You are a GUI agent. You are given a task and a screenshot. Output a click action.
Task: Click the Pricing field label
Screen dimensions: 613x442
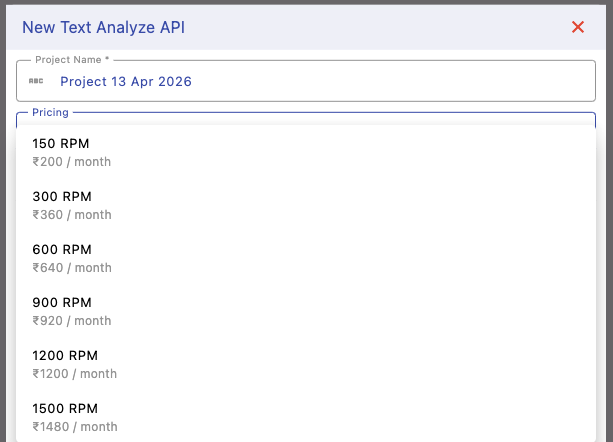[50, 112]
